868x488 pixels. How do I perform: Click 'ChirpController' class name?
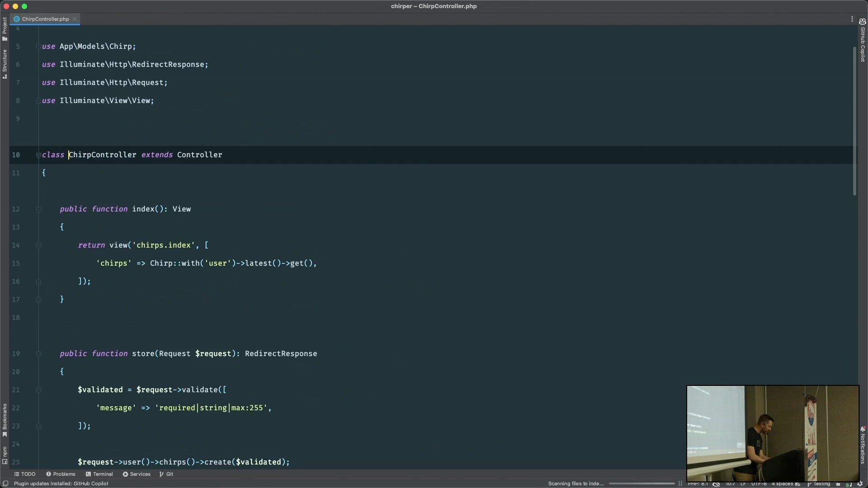point(102,155)
